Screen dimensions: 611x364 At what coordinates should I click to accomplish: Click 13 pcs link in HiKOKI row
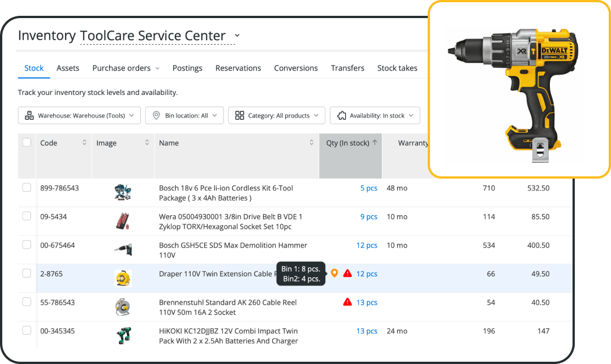coord(367,331)
